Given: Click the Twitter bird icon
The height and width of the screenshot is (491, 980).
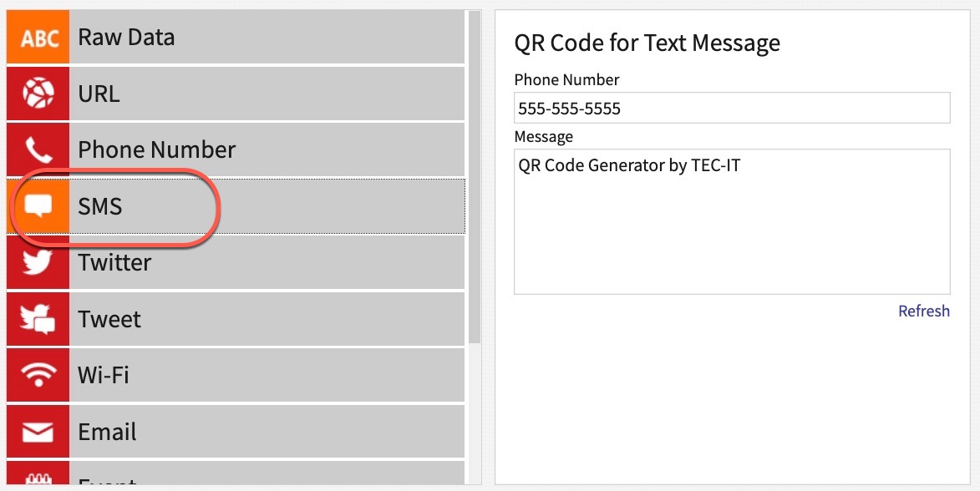Looking at the screenshot, I should tap(38, 263).
